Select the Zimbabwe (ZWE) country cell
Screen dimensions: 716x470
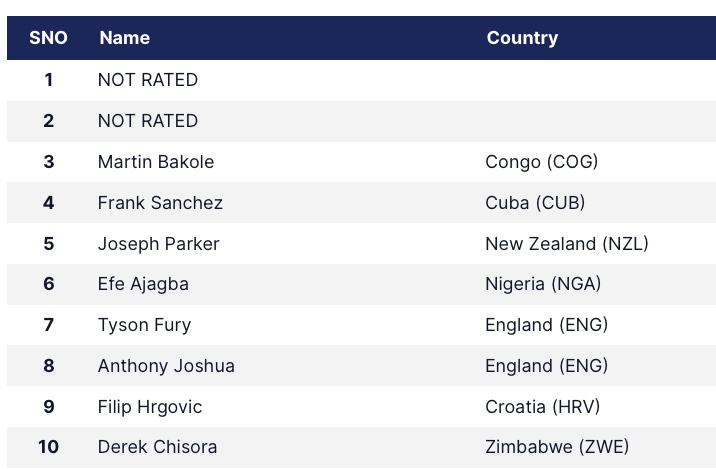click(x=557, y=447)
